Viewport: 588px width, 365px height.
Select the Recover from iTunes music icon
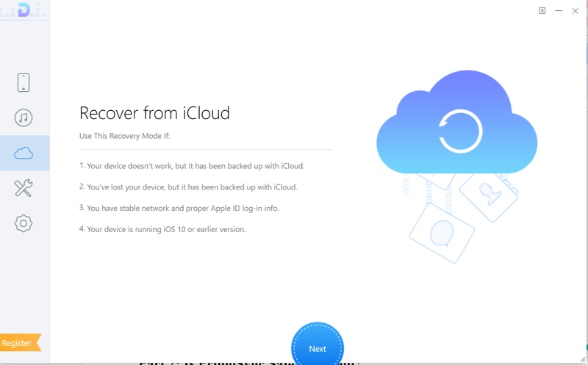[x=24, y=118]
